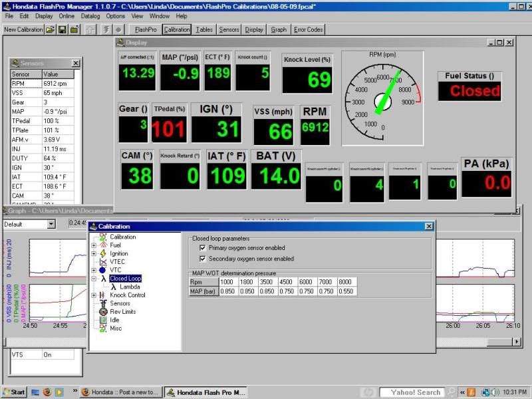Click the Lambda symbol icon beside Closed Loop
The image size is (532, 399).
pyautogui.click(x=104, y=279)
